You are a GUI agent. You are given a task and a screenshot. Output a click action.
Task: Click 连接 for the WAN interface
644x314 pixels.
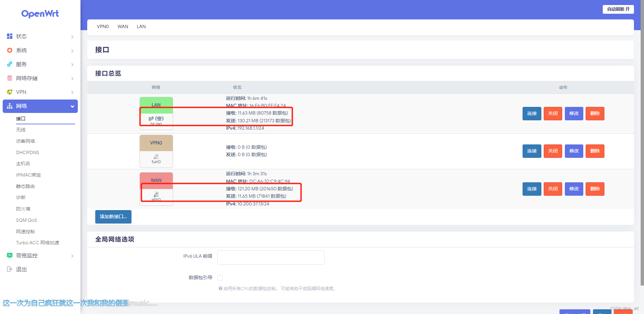pyautogui.click(x=532, y=189)
